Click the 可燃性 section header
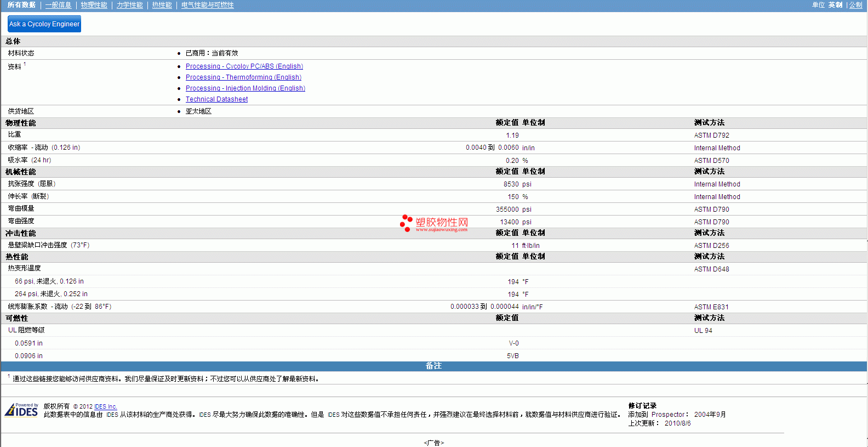Image resolution: width=868 pixels, height=447 pixels. point(17,318)
